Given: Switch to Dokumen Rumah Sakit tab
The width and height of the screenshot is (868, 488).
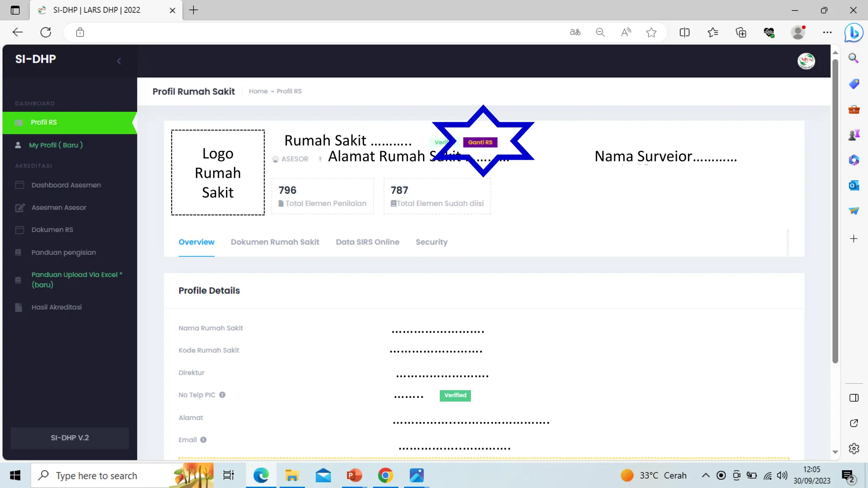Looking at the screenshot, I should coord(275,242).
